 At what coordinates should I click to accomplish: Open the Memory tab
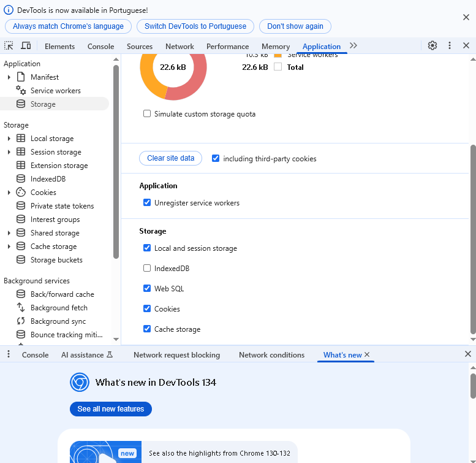point(276,47)
